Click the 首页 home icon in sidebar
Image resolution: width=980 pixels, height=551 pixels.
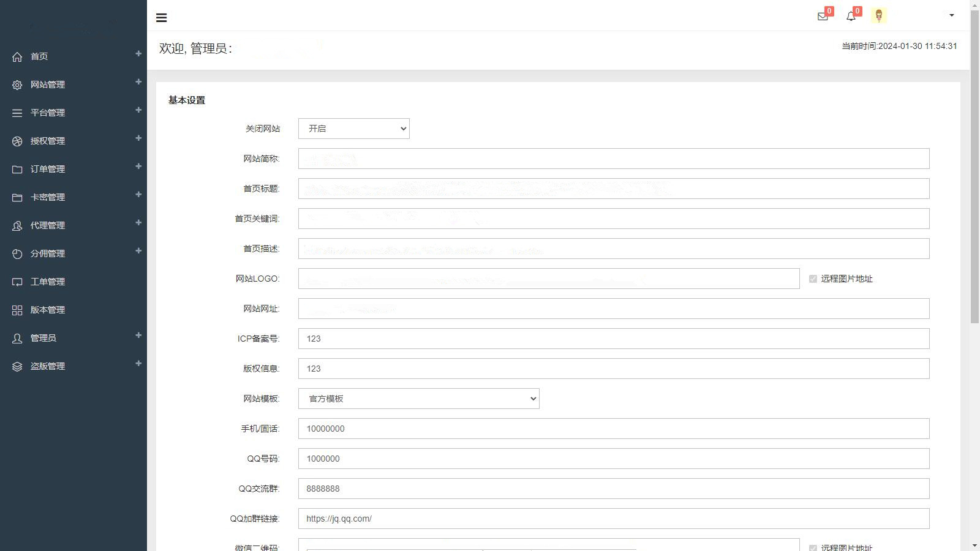[x=17, y=56]
